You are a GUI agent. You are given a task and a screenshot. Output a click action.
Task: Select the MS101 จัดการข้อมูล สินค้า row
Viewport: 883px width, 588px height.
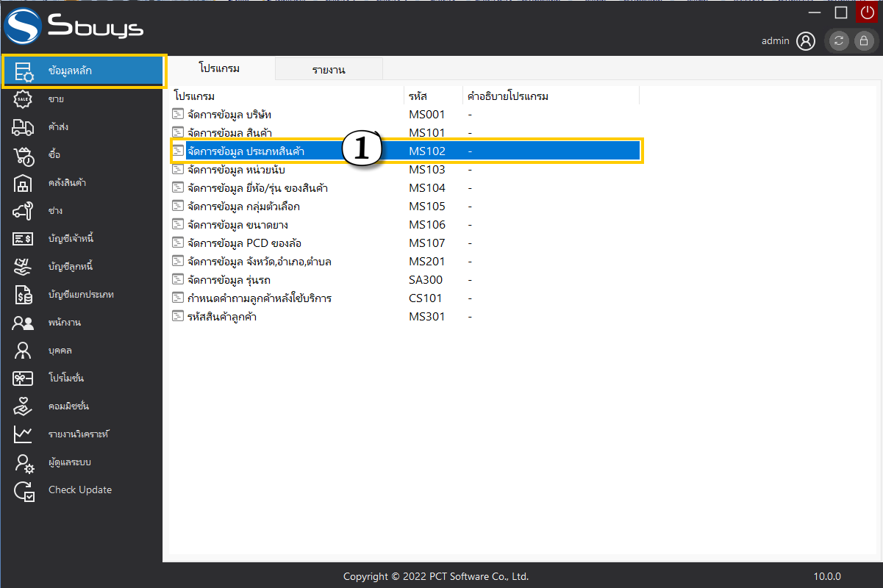click(x=230, y=133)
